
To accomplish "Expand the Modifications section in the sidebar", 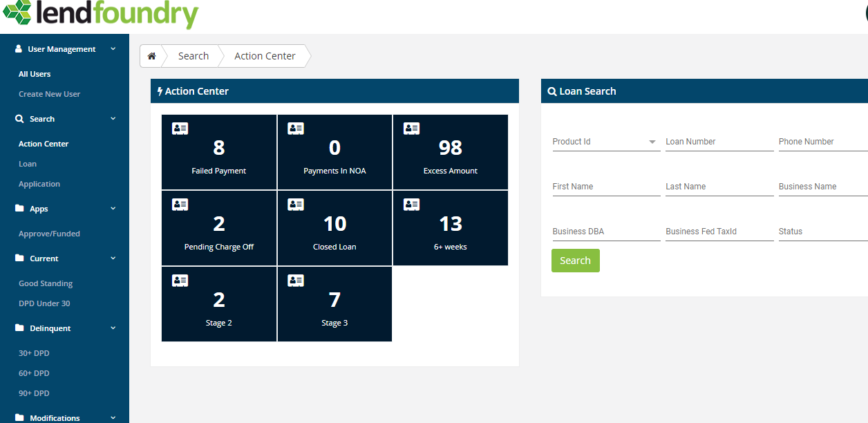I will (x=112, y=417).
